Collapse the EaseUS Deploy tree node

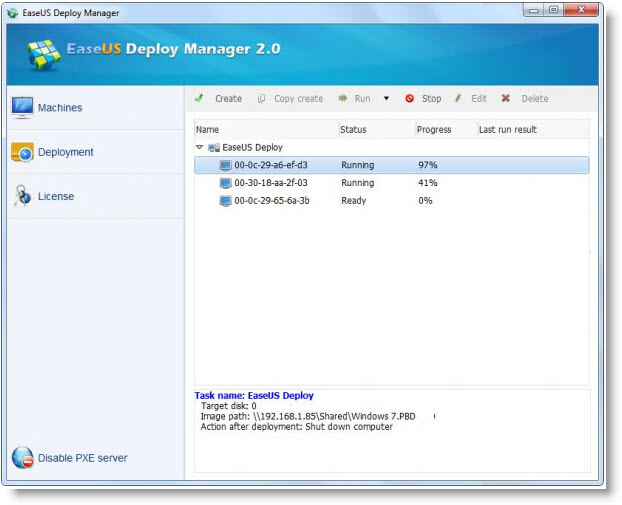[200, 147]
